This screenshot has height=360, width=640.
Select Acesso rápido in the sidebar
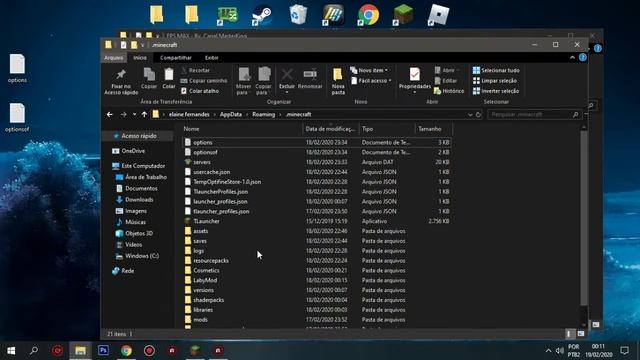[139, 136]
